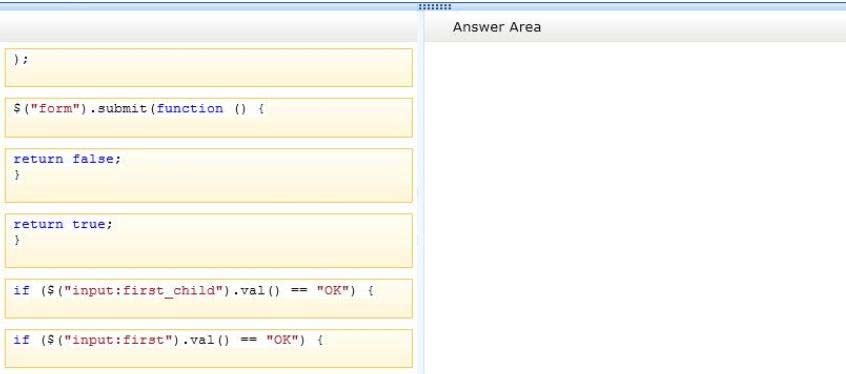Select the input:first condition block
Screen dimensions: 846x374
pyautogui.click(x=208, y=349)
